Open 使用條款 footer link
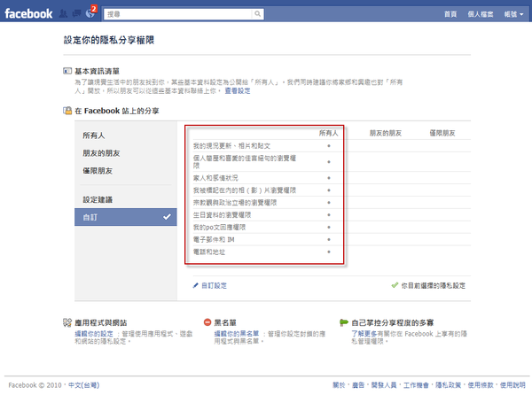 point(481,385)
